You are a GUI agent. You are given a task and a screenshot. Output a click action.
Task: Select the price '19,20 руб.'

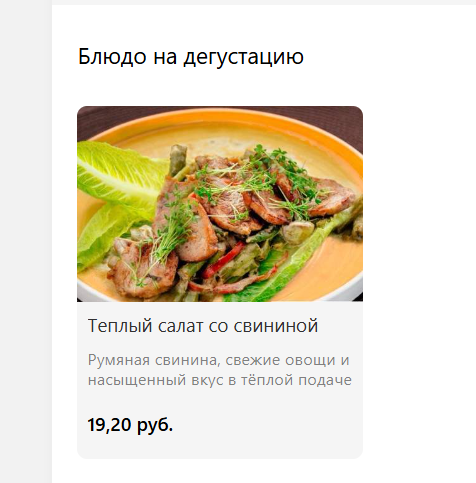130,425
